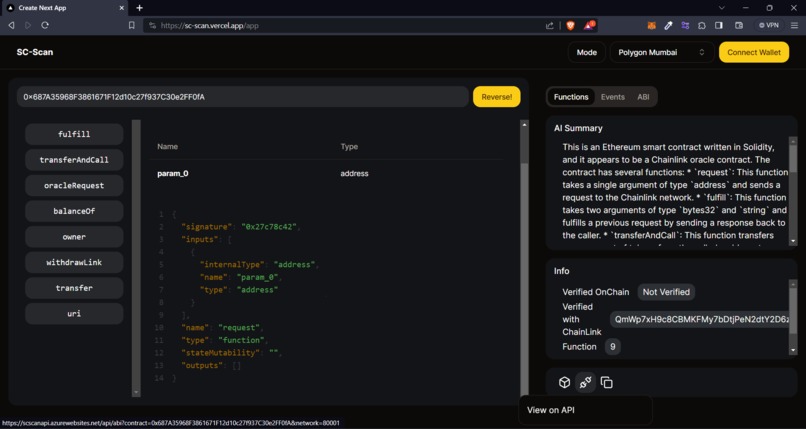Open Brave Shields lion icon
The image size is (806, 429).
[x=570, y=25]
